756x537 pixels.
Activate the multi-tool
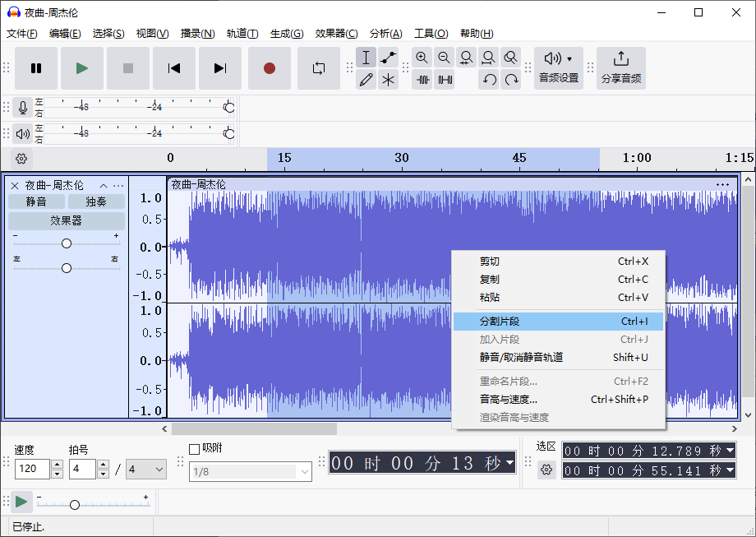pyautogui.click(x=388, y=80)
